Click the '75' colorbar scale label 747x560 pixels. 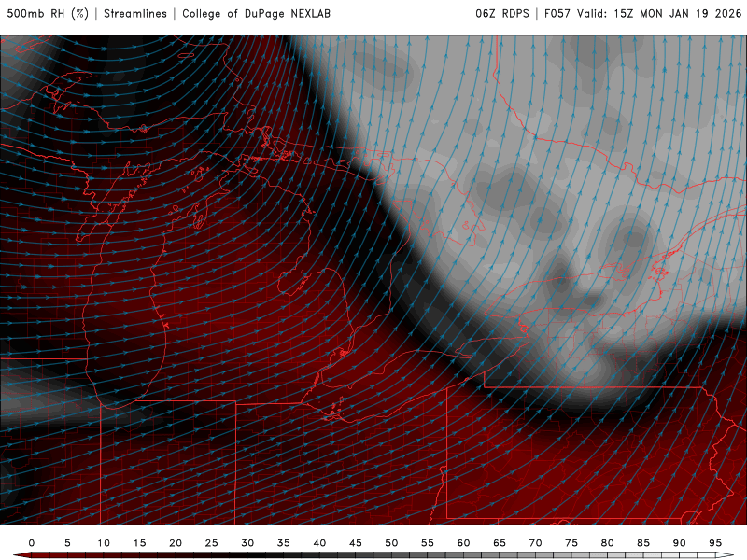pyautogui.click(x=571, y=543)
